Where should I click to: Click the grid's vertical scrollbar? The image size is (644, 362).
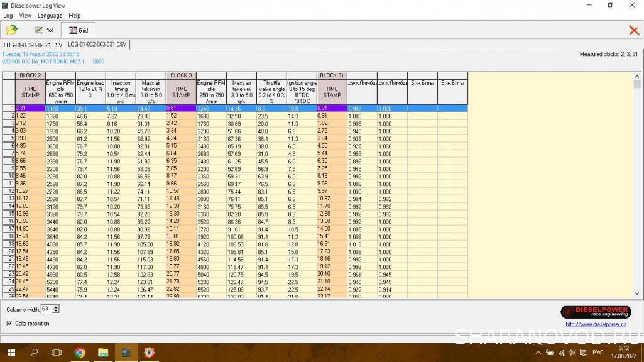pyautogui.click(x=636, y=189)
